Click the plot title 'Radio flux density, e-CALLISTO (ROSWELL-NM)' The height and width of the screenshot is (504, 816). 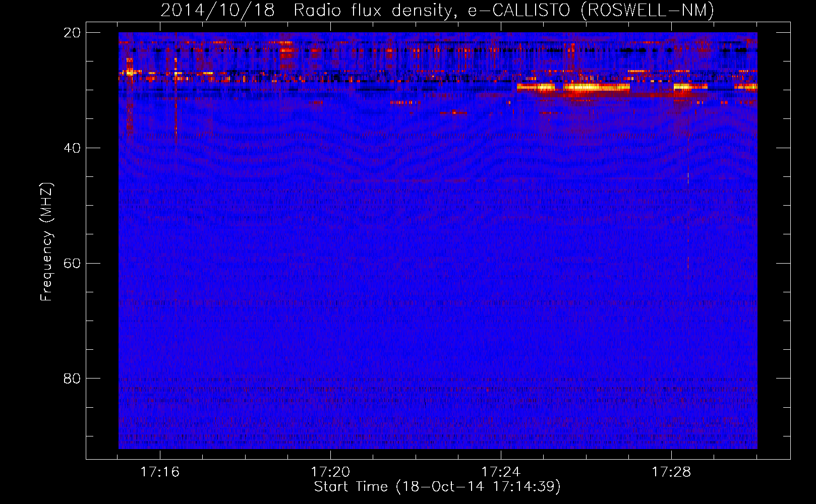pyautogui.click(x=504, y=10)
